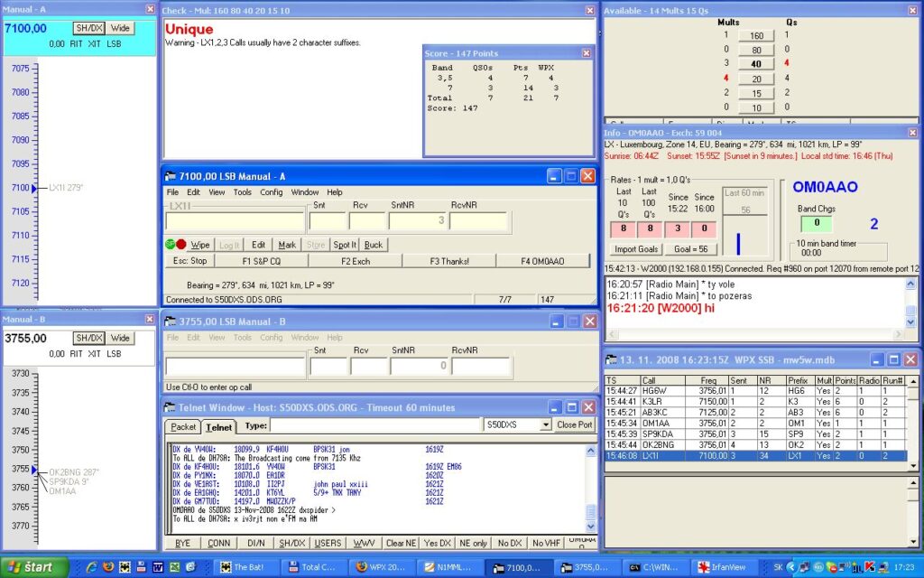Toggle the Wide button in Manual-A bandmap
Image resolution: width=924 pixels, height=578 pixels.
(119, 28)
